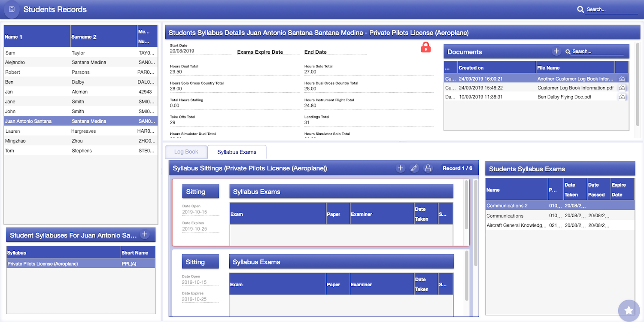
Task: Sort students by the "Surname 2" column
Action: pos(84,37)
